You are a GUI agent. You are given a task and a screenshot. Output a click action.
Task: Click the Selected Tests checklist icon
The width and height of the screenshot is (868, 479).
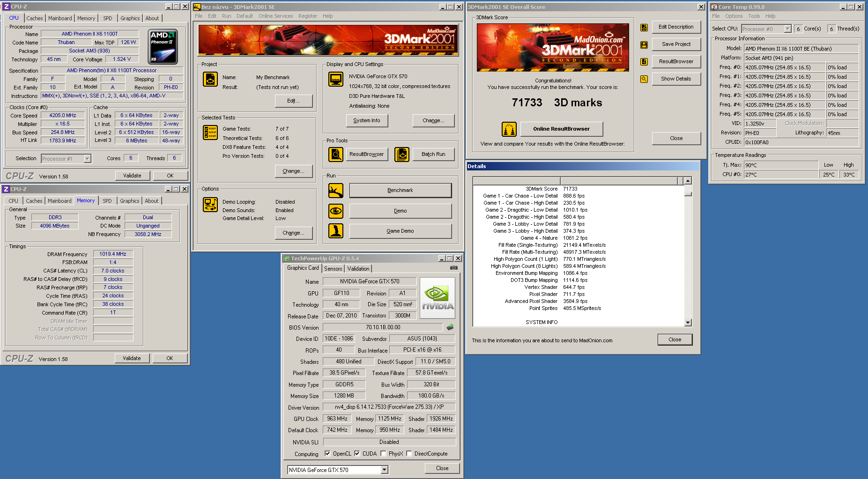[x=210, y=133]
